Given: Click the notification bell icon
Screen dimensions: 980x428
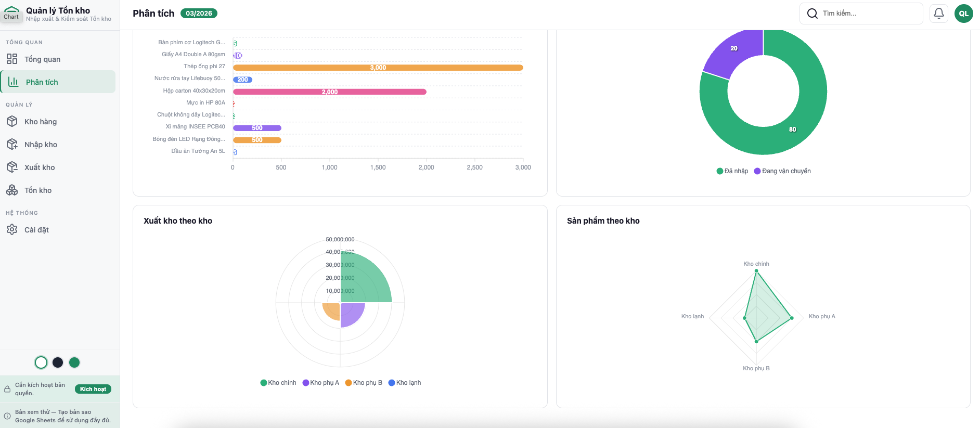Looking at the screenshot, I should pyautogui.click(x=938, y=14).
